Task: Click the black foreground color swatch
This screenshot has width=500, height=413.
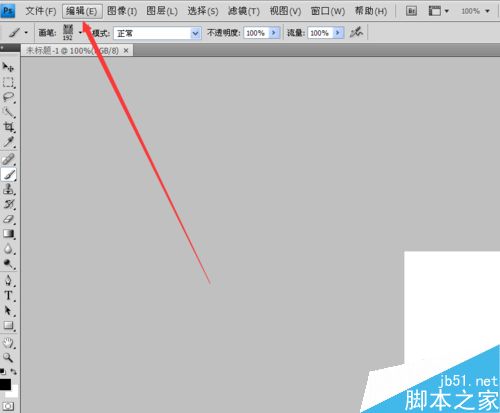Action: 5,384
